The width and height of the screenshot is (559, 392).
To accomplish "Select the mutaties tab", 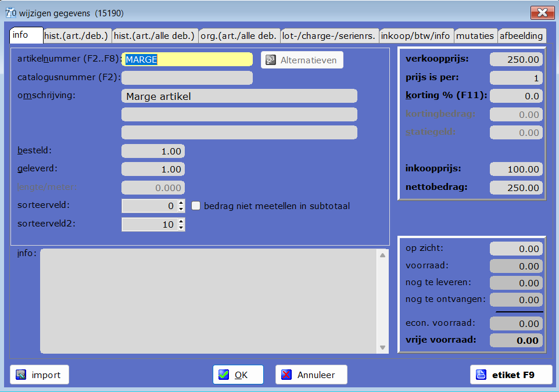I will tap(475, 35).
